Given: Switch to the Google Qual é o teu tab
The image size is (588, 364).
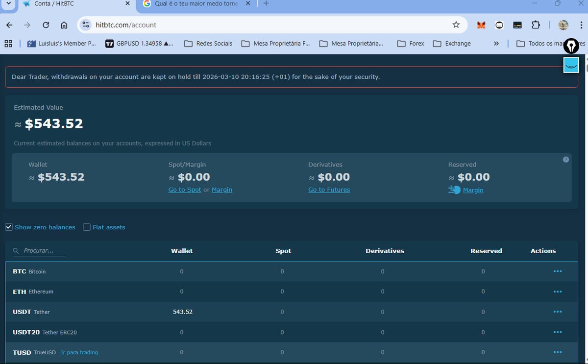Looking at the screenshot, I should tap(196, 3).
